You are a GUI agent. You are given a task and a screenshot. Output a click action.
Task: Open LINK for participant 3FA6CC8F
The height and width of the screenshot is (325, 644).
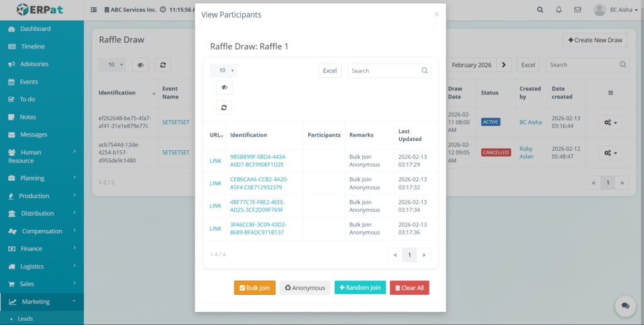(x=216, y=229)
